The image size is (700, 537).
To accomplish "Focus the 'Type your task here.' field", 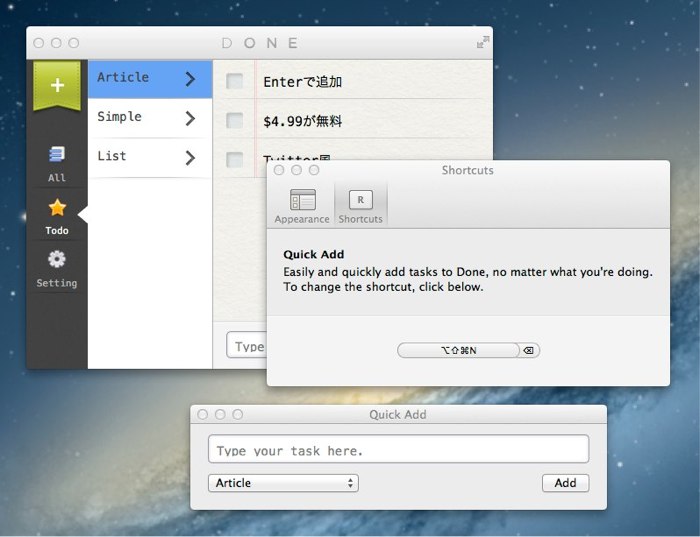I will (x=399, y=449).
